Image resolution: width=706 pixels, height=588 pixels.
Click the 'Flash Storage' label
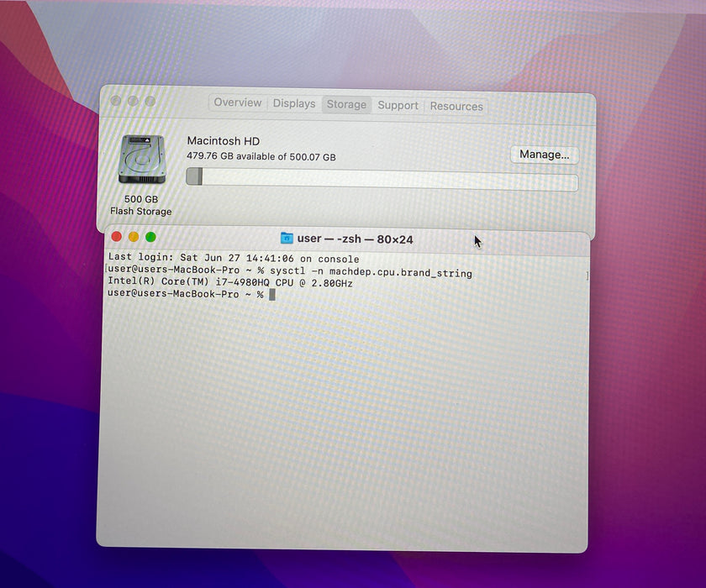(x=141, y=211)
